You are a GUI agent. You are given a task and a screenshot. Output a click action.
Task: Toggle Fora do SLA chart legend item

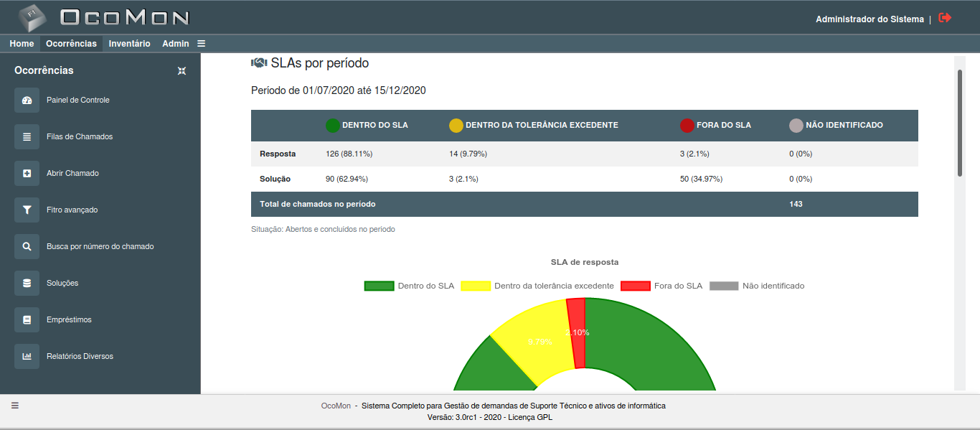(x=661, y=286)
